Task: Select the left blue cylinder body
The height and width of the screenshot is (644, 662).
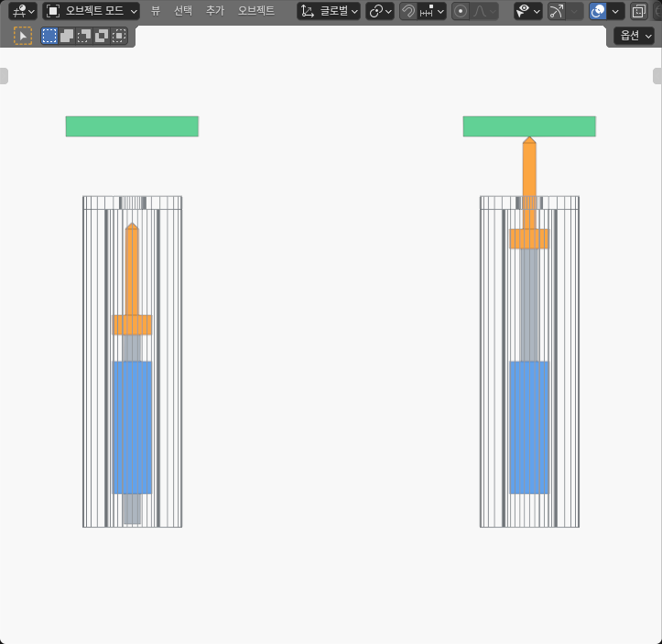Action: (x=132, y=427)
